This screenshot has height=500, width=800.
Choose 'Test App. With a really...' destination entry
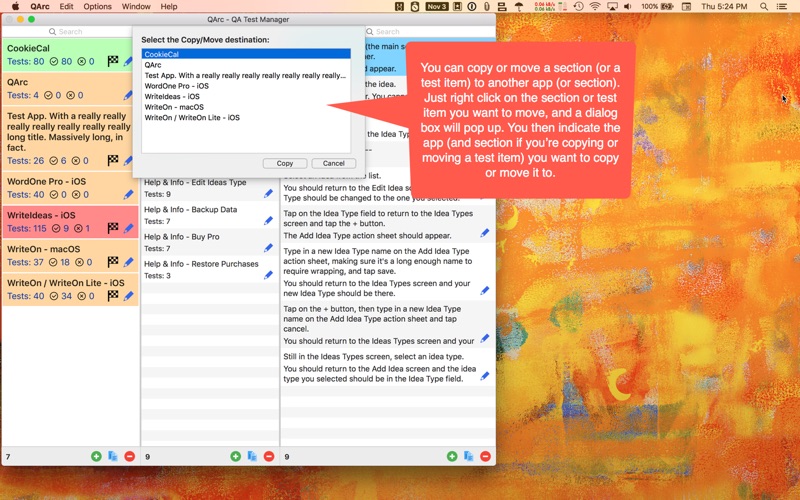coord(246,75)
